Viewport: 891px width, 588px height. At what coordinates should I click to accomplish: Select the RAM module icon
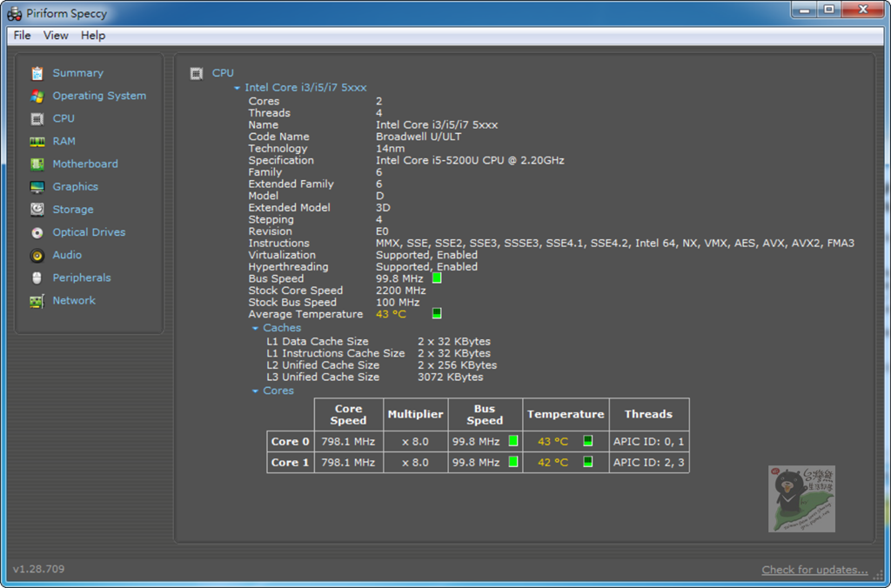tap(37, 142)
